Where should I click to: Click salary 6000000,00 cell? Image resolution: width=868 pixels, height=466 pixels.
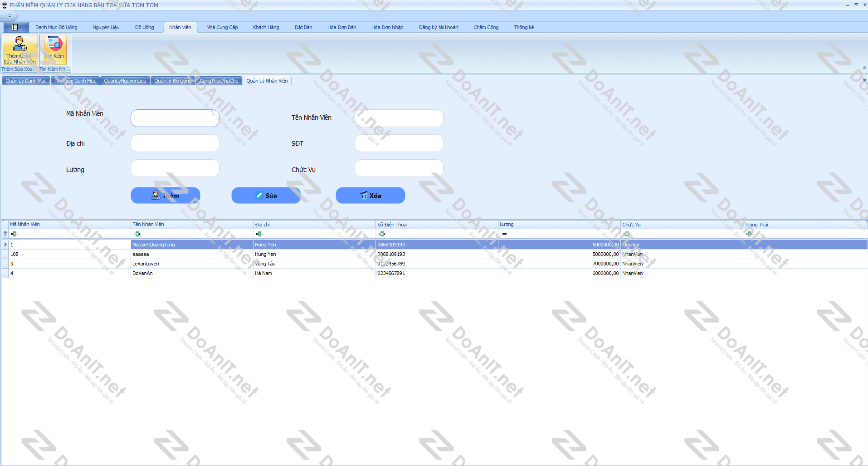[559, 273]
